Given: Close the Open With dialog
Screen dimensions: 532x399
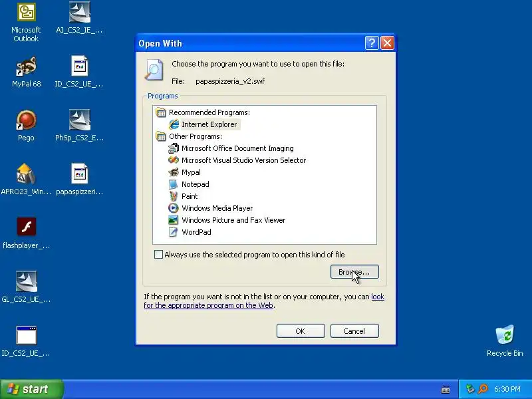Looking at the screenshot, I should point(387,43).
